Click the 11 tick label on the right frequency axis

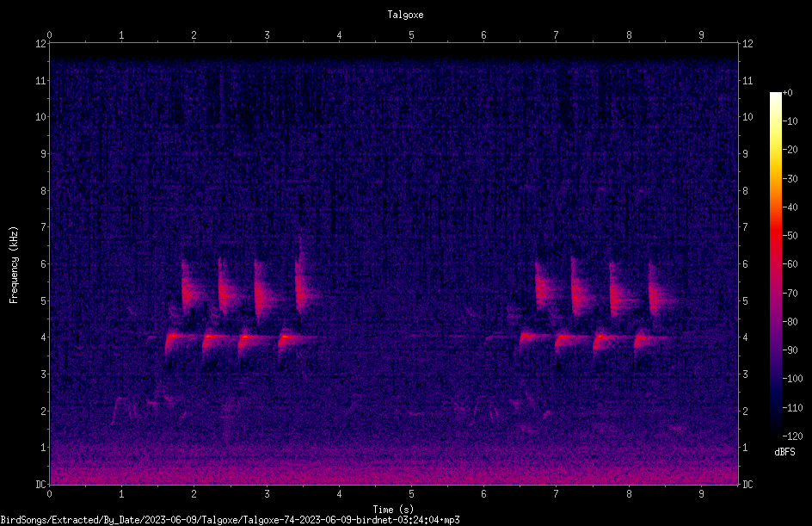point(747,80)
